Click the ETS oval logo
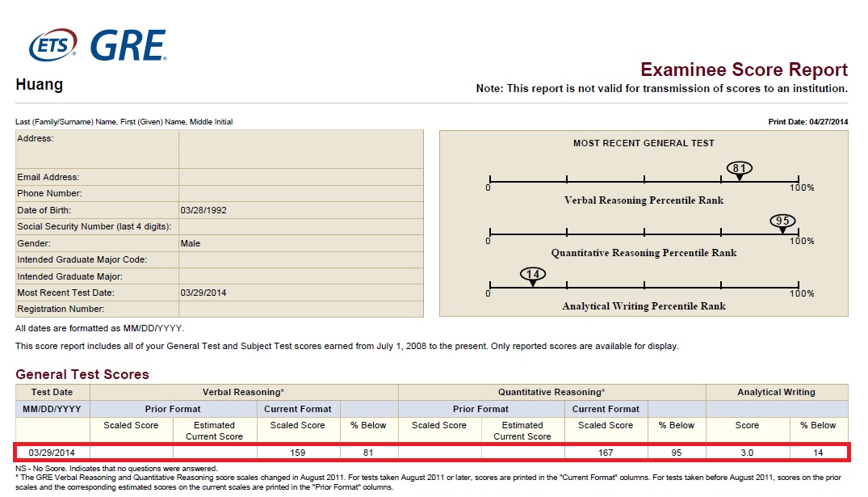Image resolution: width=868 pixels, height=497 pixels. (x=52, y=44)
